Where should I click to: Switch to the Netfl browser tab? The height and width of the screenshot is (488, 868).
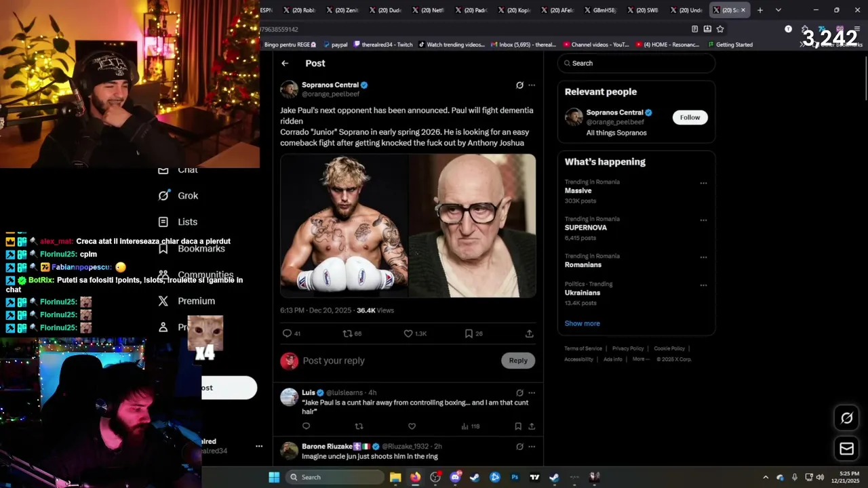coord(427,10)
